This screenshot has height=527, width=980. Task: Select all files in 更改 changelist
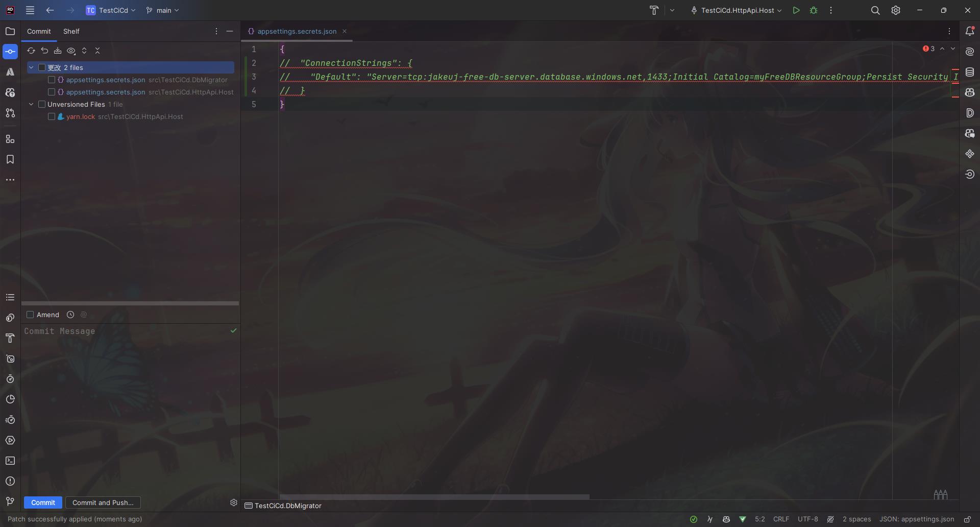[x=43, y=67]
